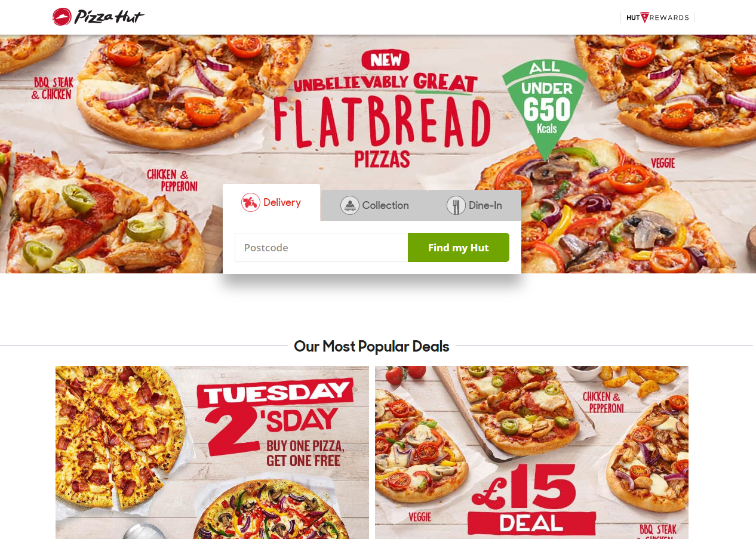Click the Find my Hut button
Viewport: 756px width, 539px height.
tap(459, 247)
